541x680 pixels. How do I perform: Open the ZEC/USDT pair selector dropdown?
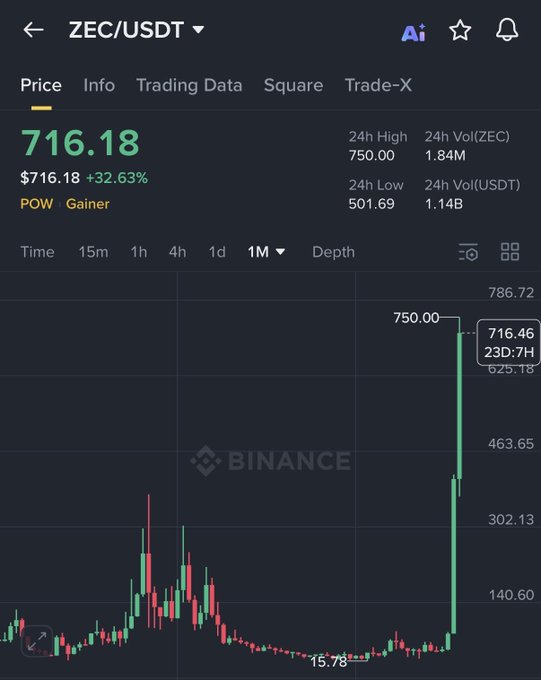tap(136, 30)
